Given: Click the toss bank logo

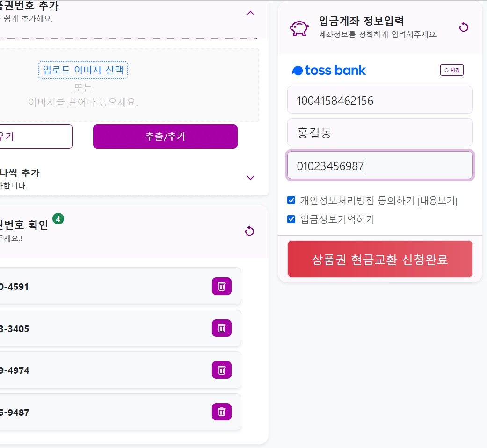Looking at the screenshot, I should (328, 71).
